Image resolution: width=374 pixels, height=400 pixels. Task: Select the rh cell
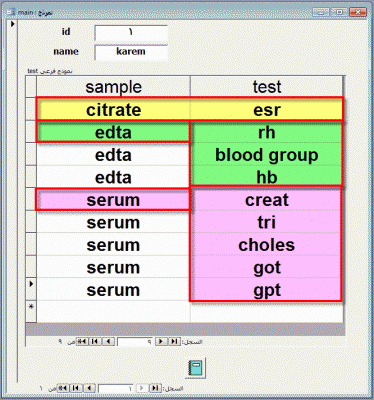point(267,132)
